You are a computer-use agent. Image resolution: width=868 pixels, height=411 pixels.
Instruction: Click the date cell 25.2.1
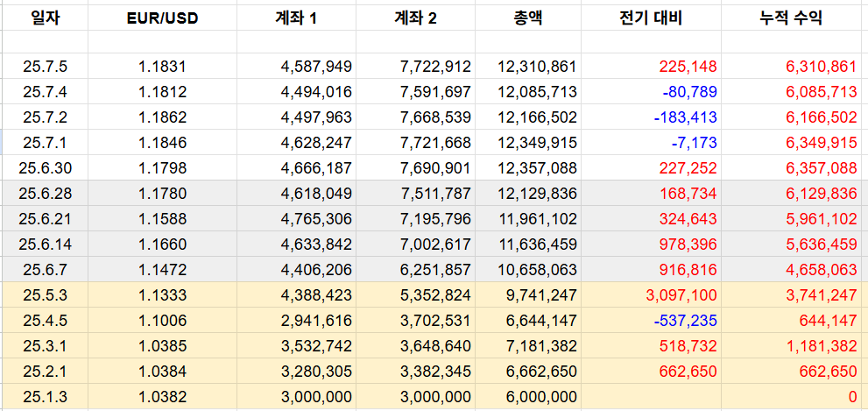click(x=45, y=371)
